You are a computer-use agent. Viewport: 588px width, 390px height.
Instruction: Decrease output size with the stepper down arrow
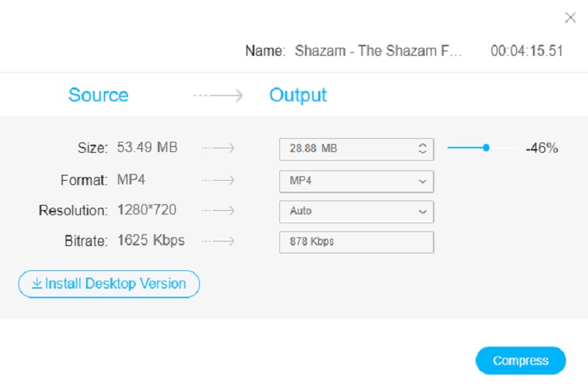click(x=423, y=152)
